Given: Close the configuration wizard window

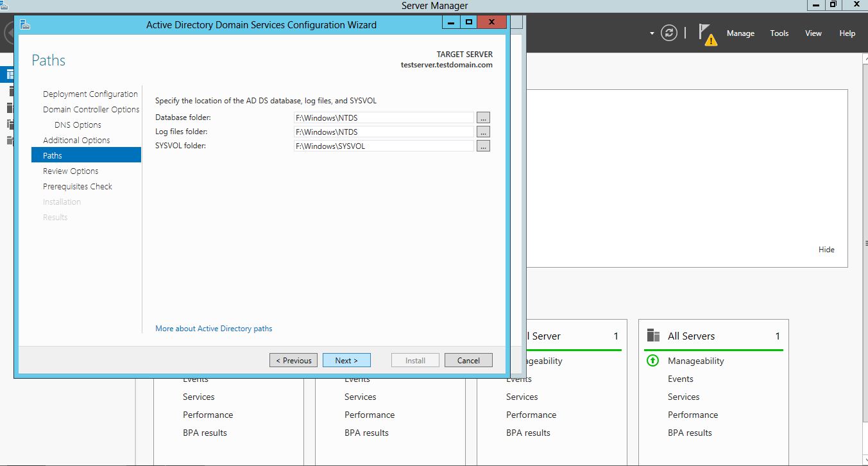Looking at the screenshot, I should (x=492, y=22).
